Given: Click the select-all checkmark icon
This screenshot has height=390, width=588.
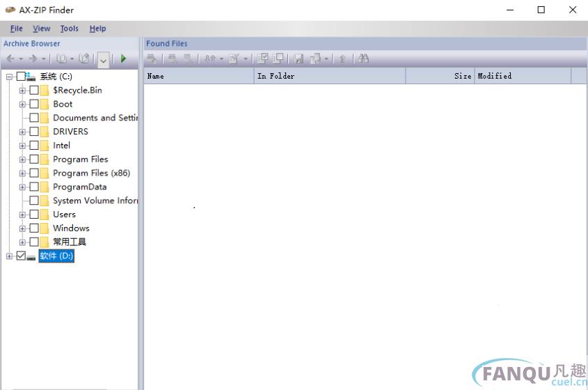Looking at the screenshot, I should tap(262, 58).
